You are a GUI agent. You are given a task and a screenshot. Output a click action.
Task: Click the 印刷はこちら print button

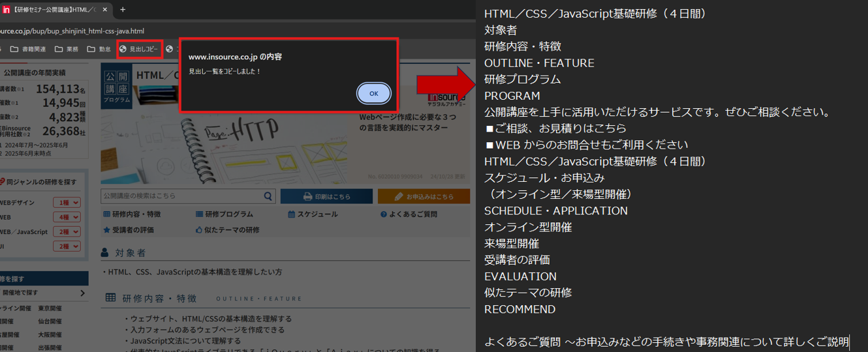327,196
